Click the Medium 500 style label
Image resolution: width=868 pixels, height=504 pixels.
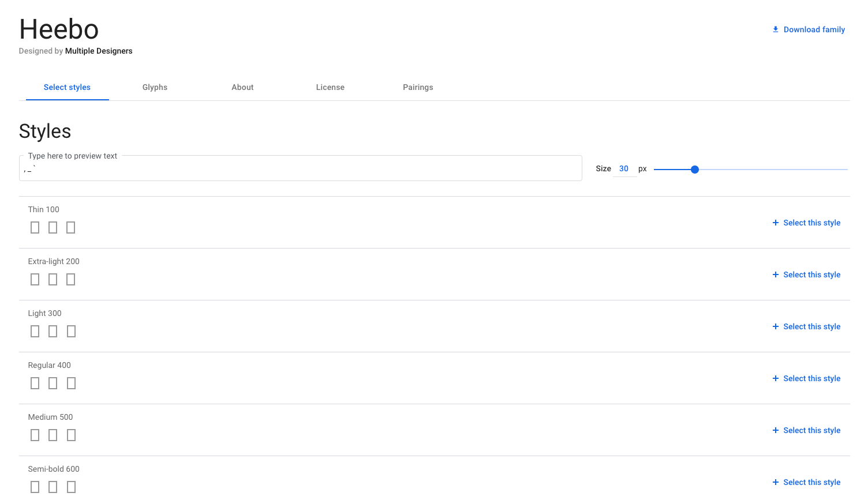click(50, 417)
